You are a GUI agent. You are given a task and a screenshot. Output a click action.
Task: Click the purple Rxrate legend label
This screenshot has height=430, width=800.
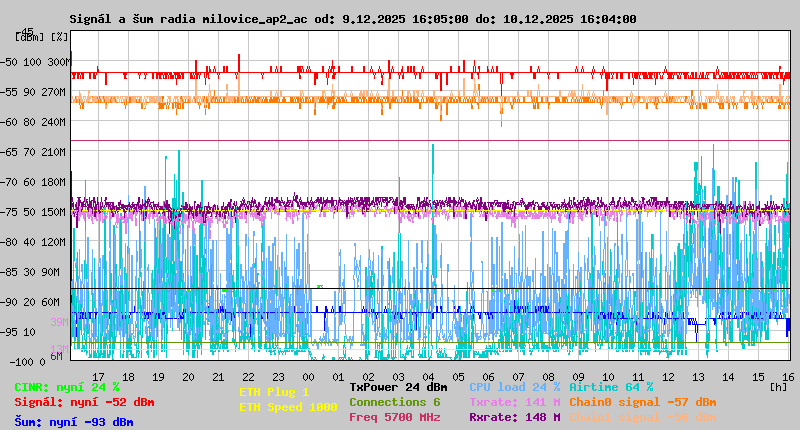tap(514, 417)
